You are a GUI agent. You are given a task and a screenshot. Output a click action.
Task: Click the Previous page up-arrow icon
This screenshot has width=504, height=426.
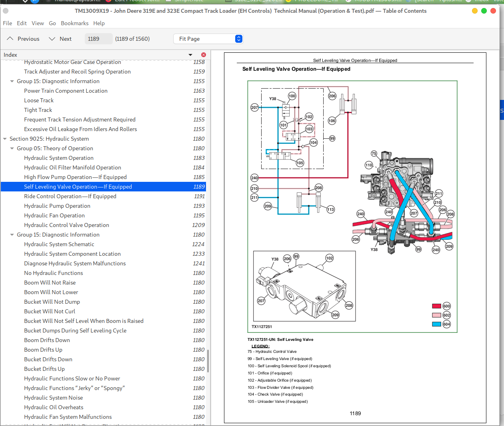pos(10,39)
